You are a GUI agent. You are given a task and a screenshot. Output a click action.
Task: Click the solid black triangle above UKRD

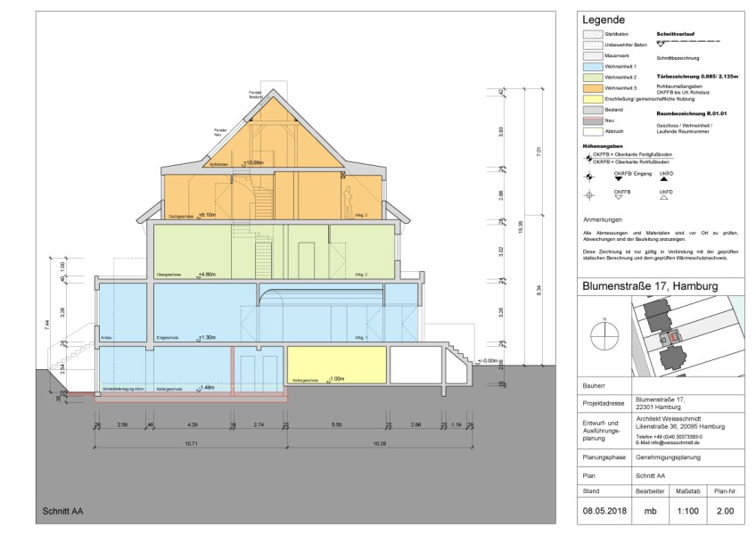point(664,179)
